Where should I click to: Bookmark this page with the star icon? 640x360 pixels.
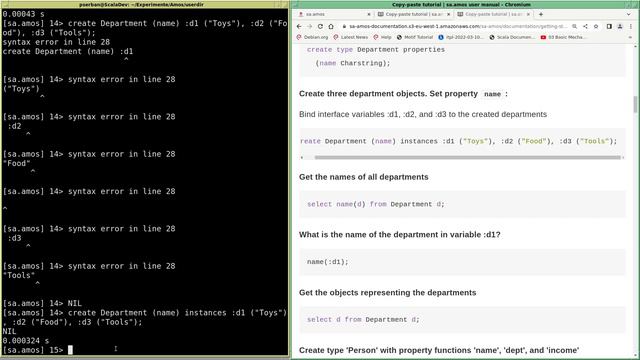[x=596, y=26]
